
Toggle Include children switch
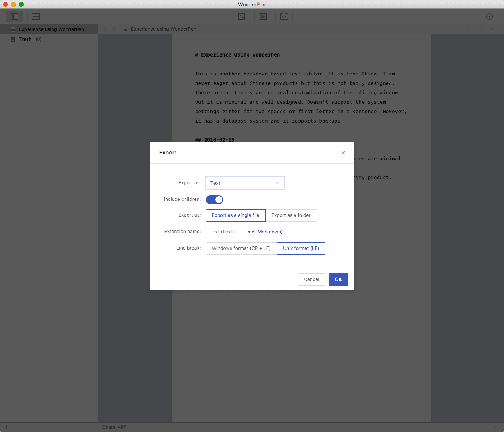click(214, 200)
